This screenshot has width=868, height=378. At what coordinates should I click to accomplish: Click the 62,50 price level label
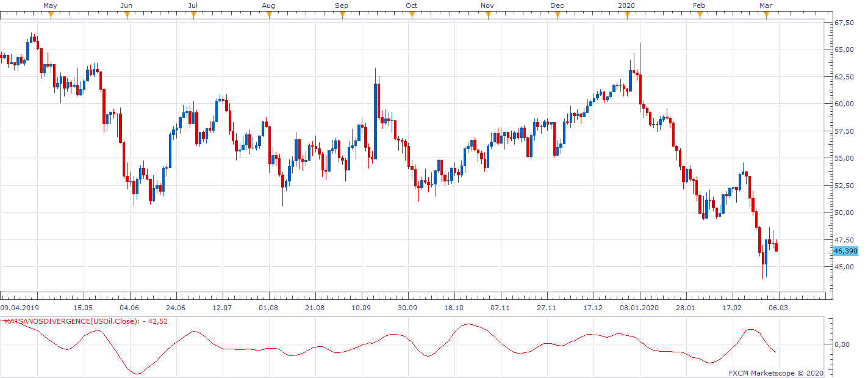coord(844,77)
